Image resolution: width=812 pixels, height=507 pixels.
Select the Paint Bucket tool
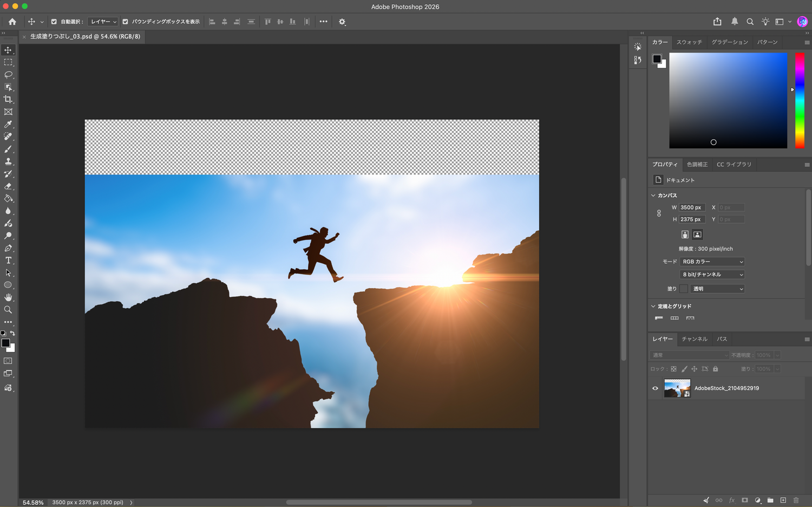click(8, 198)
